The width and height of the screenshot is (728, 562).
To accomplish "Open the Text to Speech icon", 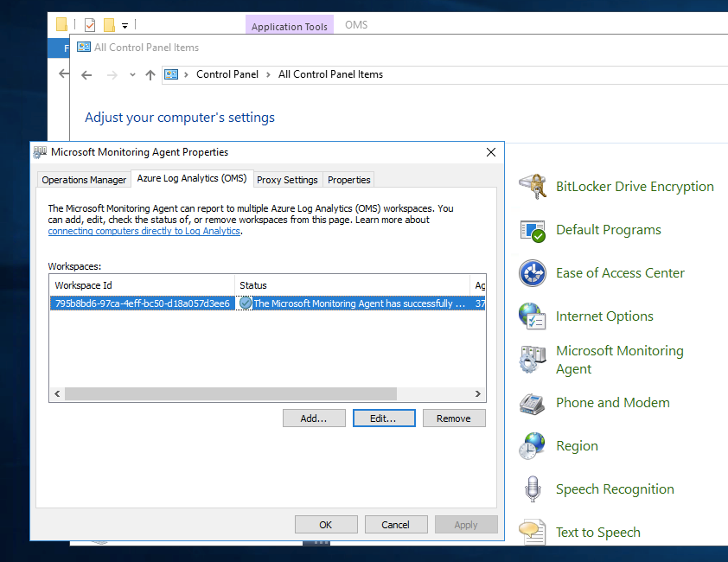I will 533,532.
